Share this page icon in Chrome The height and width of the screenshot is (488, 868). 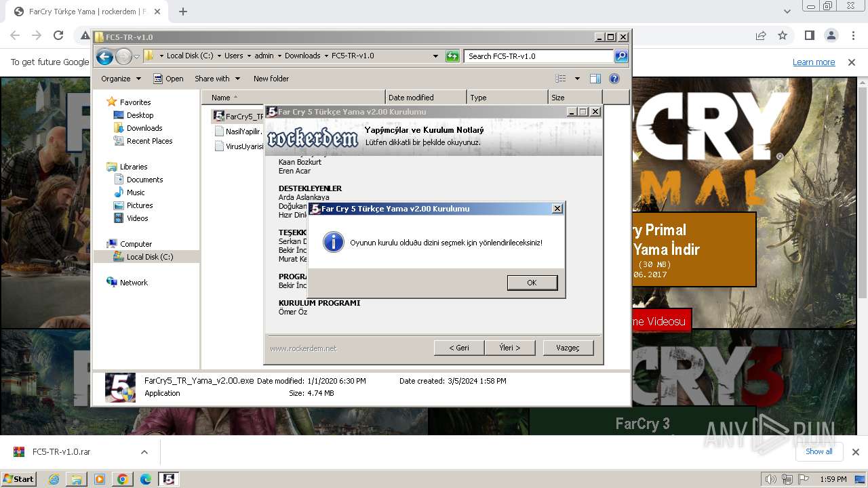tap(761, 35)
